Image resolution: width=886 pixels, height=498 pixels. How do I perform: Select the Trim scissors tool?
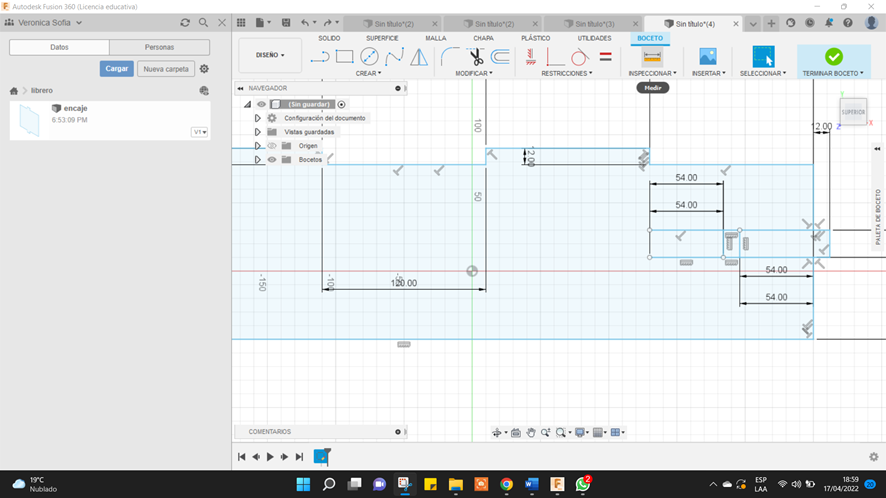[476, 57]
